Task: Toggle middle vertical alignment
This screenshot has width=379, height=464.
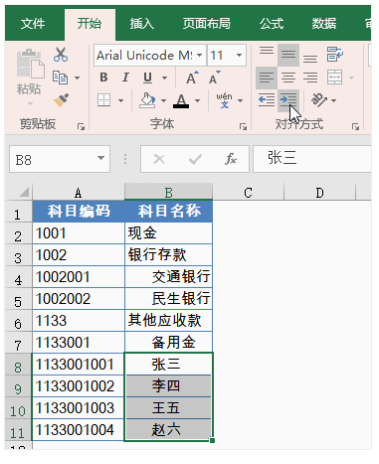Action: tap(288, 55)
